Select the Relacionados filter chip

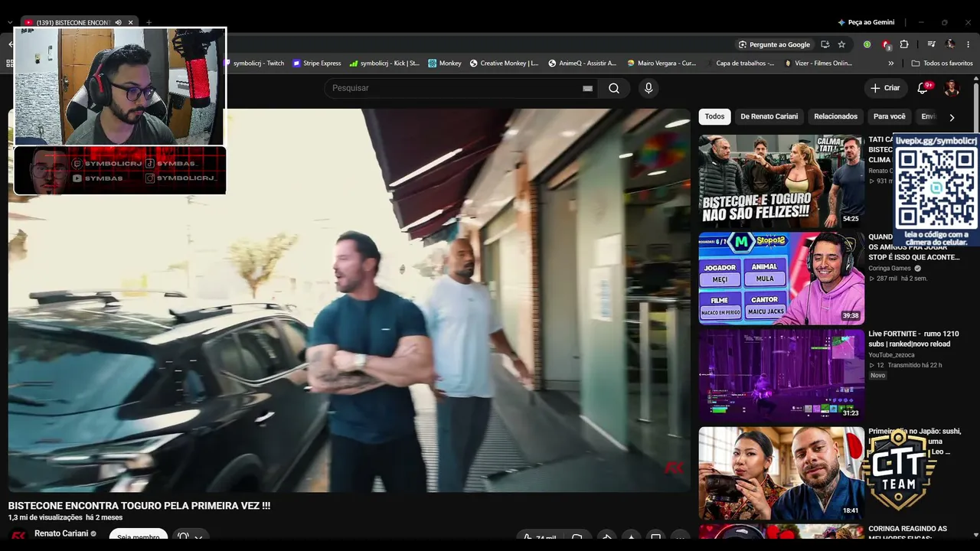coord(835,116)
